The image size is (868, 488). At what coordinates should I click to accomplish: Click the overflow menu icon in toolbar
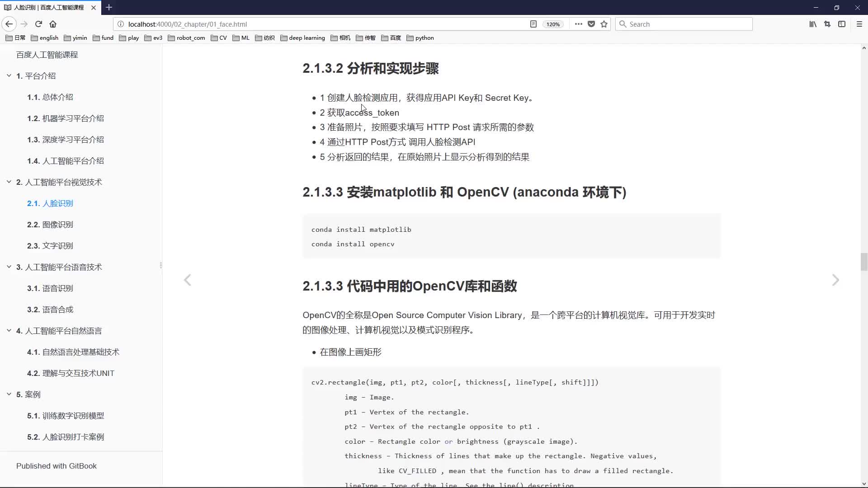577,24
